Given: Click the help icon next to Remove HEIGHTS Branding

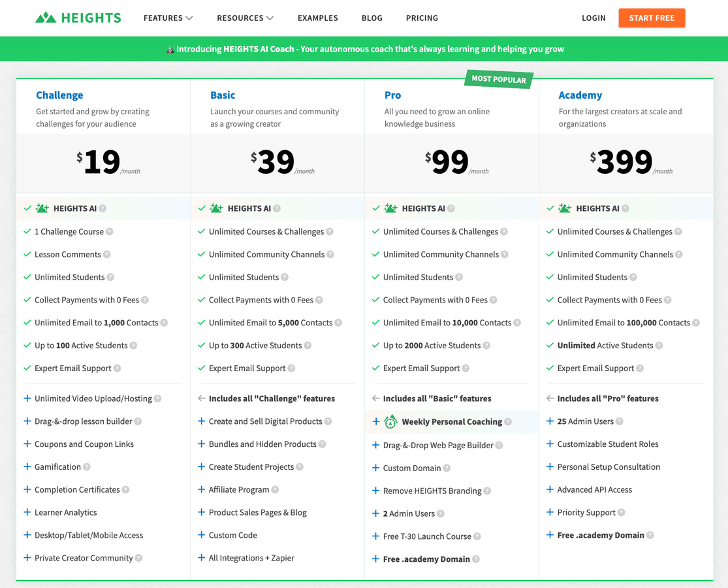Looking at the screenshot, I should [488, 491].
